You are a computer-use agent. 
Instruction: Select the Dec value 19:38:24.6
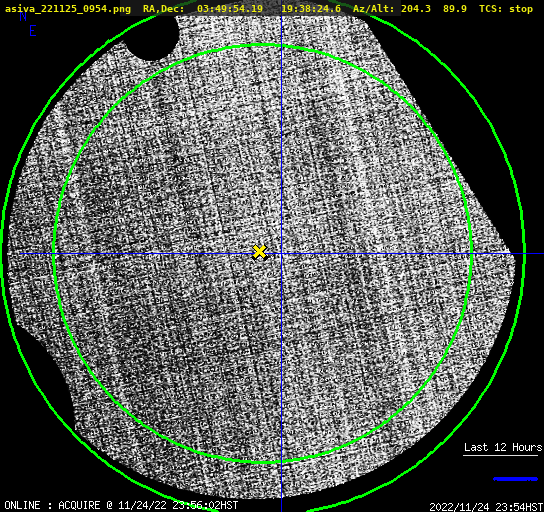point(311,8)
